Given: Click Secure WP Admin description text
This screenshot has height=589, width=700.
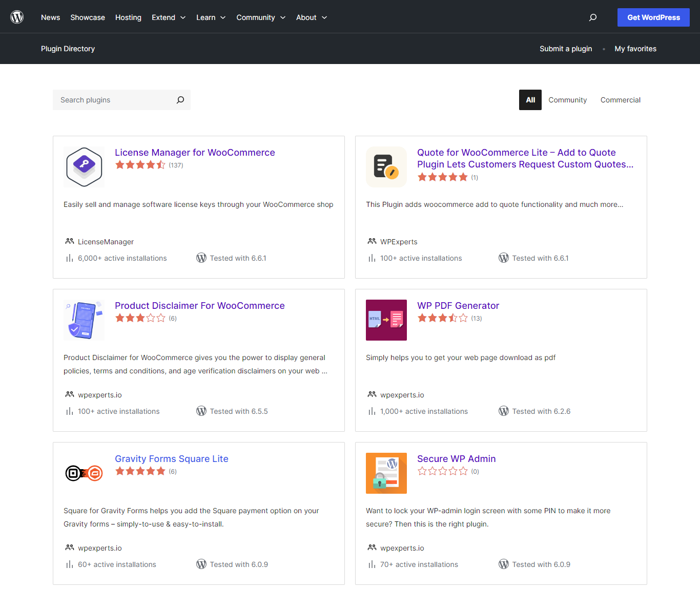Looking at the screenshot, I should click(x=488, y=517).
